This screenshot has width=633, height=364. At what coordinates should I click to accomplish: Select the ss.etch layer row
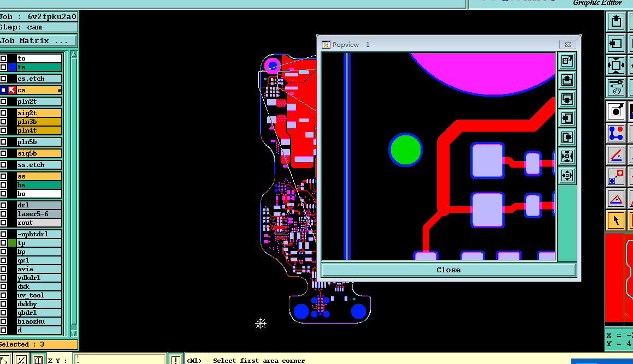pos(39,165)
